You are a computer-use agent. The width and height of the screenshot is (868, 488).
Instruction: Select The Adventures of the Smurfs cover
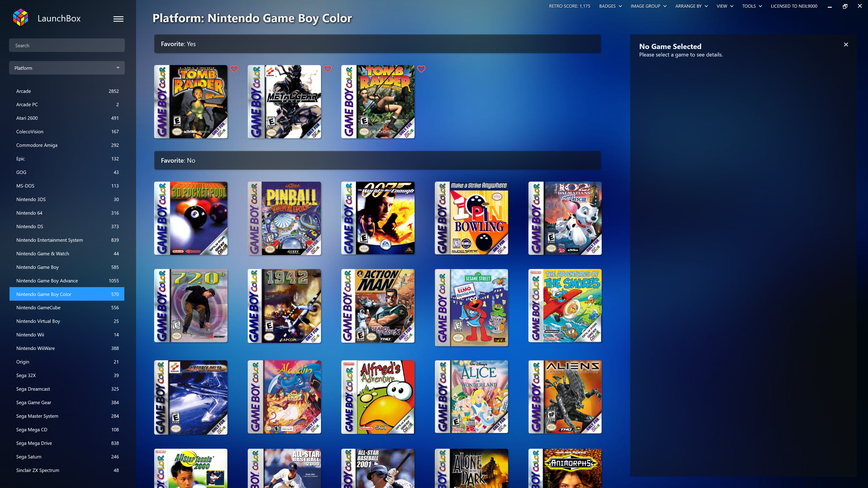pos(565,306)
